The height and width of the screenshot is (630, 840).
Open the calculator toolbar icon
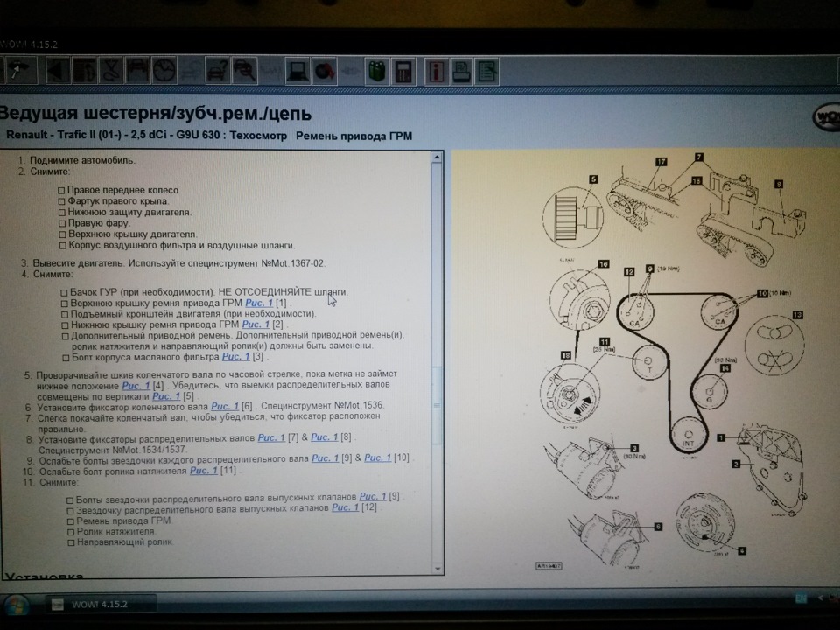coord(403,70)
